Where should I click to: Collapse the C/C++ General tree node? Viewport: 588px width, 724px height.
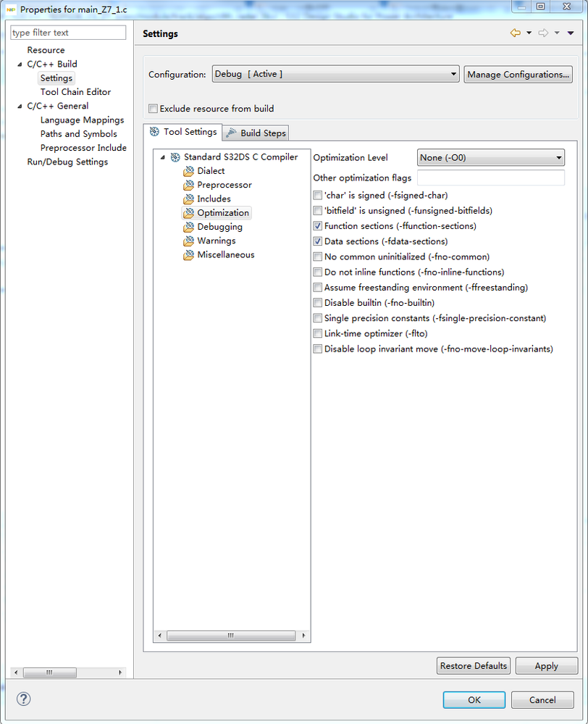pyautogui.click(x=20, y=107)
